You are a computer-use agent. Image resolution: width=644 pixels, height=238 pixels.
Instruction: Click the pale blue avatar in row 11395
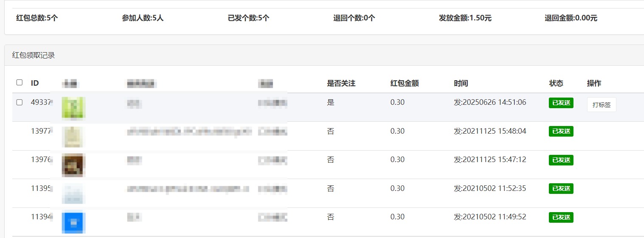73,193
